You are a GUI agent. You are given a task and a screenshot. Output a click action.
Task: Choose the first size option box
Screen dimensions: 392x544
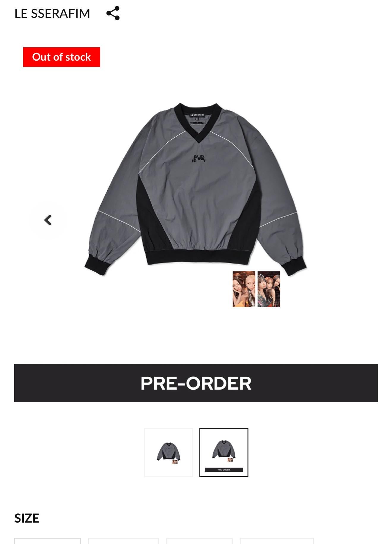tap(48, 541)
